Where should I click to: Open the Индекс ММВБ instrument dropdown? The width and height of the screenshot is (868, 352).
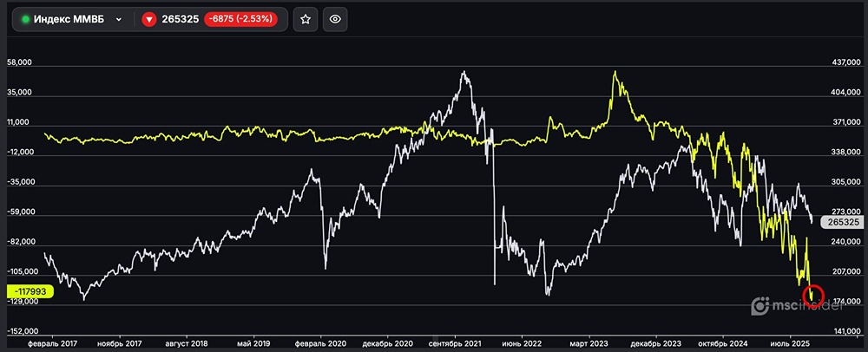(x=72, y=19)
